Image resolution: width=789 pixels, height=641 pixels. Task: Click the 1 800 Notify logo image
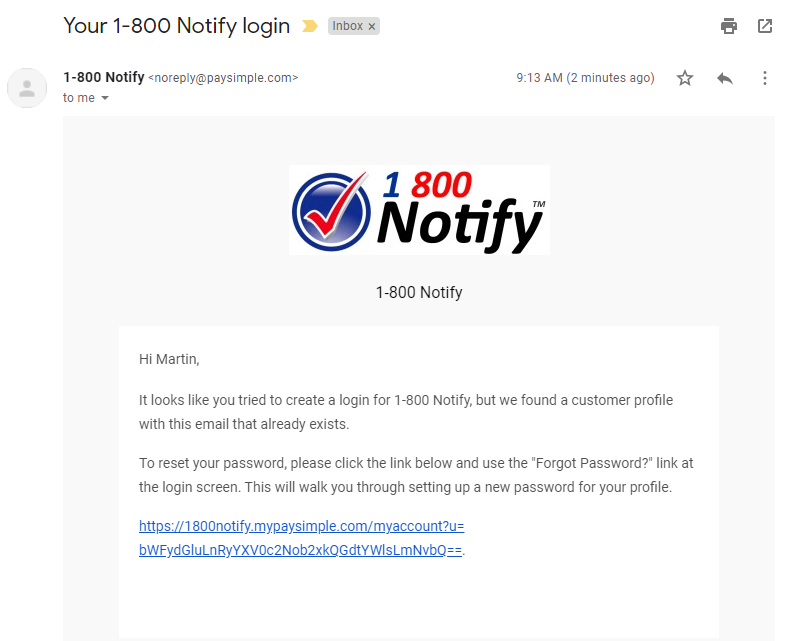419,210
